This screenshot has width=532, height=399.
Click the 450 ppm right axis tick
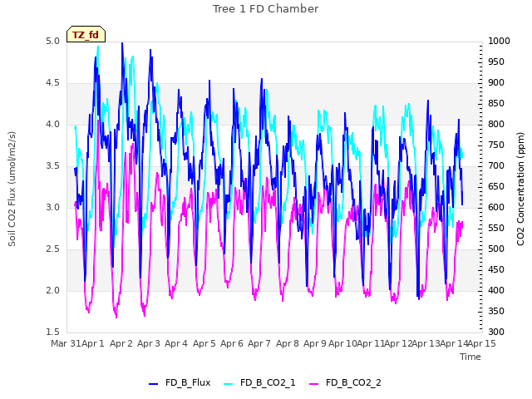(496, 270)
